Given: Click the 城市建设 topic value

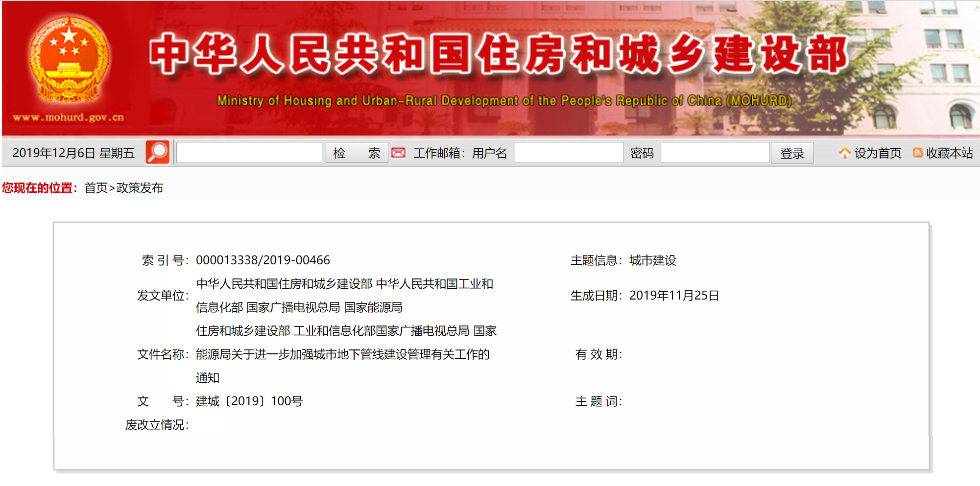Looking at the screenshot, I should pos(652,260).
